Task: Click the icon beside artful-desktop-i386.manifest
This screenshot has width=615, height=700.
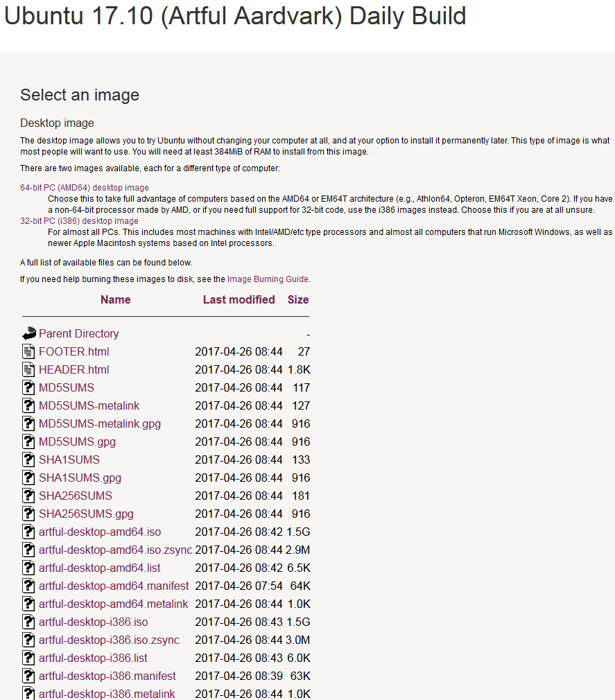Action: point(28,676)
